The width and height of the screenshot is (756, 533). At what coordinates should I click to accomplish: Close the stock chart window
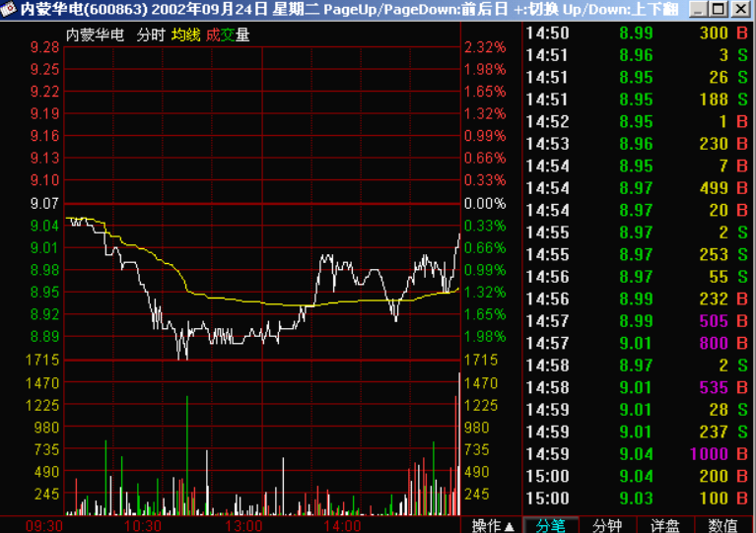coord(740,10)
